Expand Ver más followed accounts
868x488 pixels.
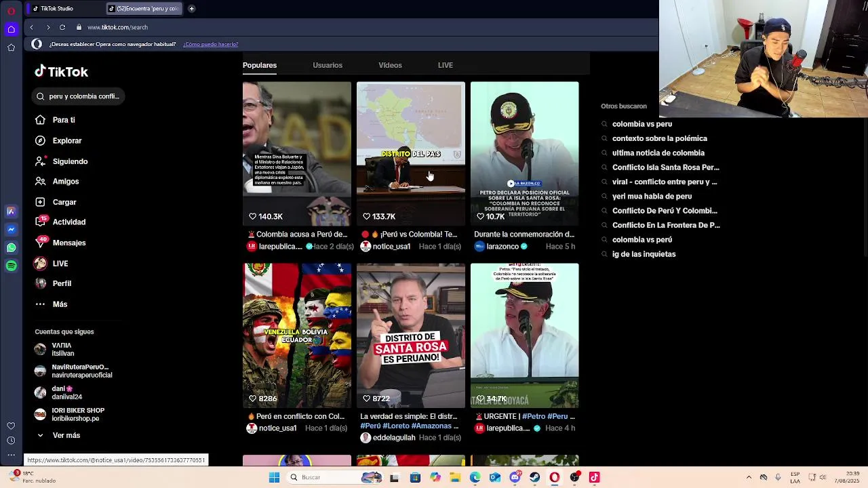pos(58,435)
